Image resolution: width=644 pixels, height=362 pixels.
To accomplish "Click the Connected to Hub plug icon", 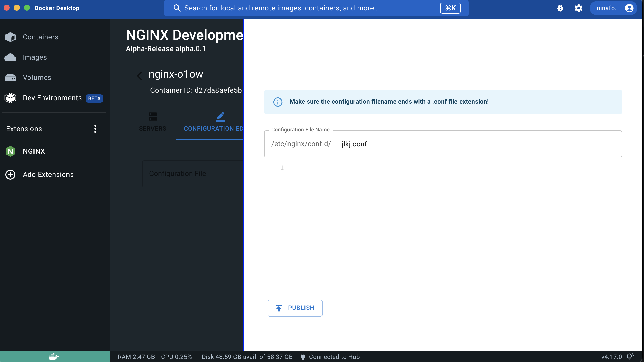I will click(x=303, y=357).
